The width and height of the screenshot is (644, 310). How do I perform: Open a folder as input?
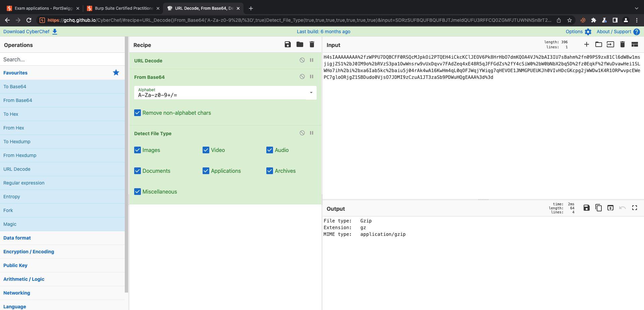pyautogui.click(x=599, y=44)
